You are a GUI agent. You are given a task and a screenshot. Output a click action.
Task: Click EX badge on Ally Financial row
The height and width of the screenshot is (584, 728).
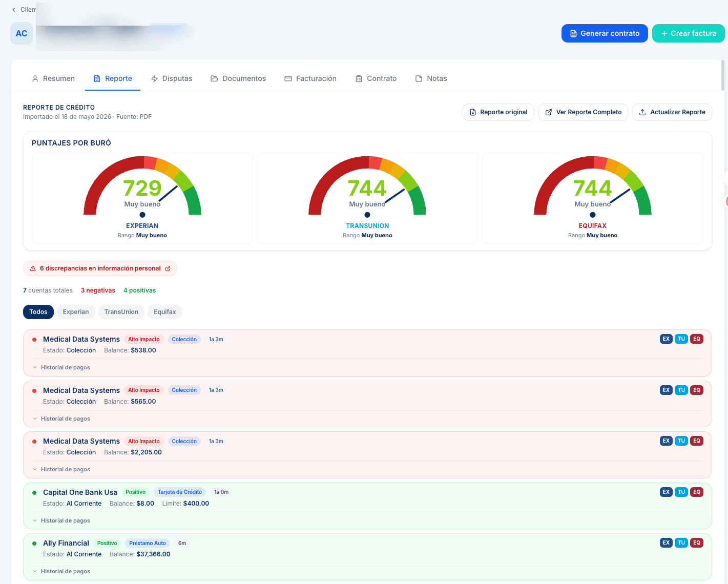pyautogui.click(x=666, y=543)
